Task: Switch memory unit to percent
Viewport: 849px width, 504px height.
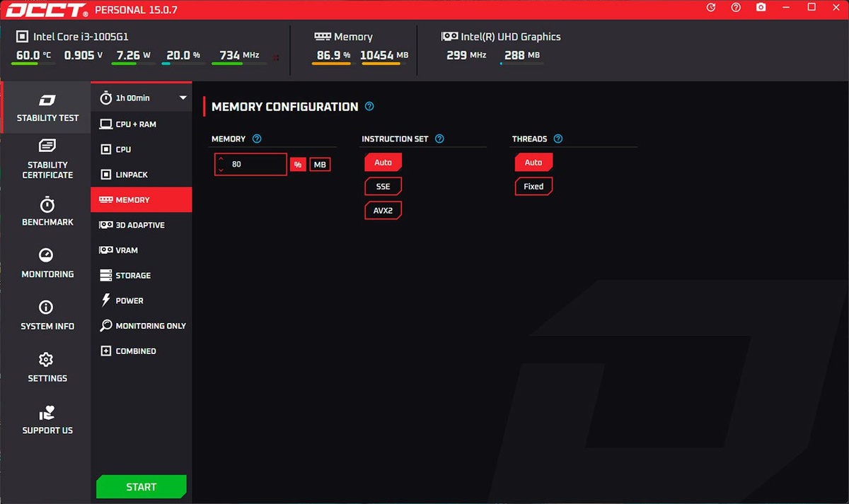Action: pos(298,165)
